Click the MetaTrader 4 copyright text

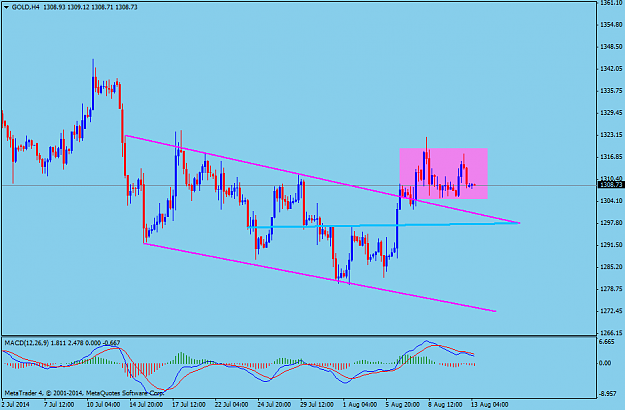point(84,393)
